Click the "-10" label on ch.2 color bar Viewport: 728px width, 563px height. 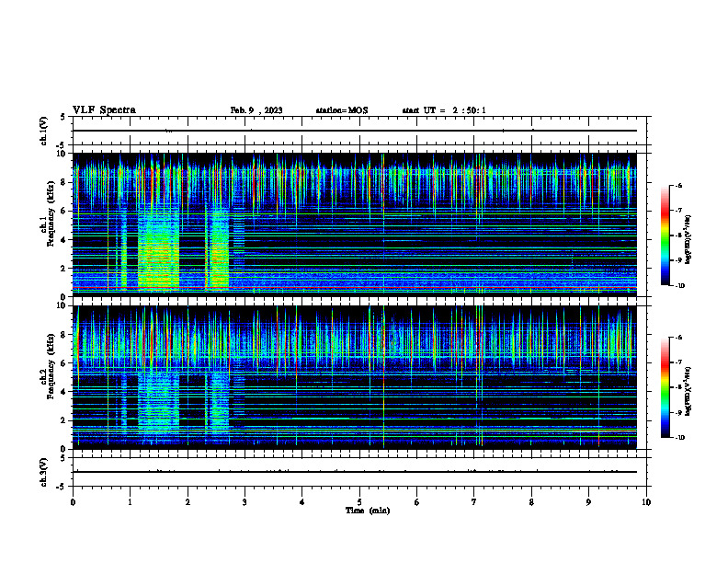(x=679, y=438)
